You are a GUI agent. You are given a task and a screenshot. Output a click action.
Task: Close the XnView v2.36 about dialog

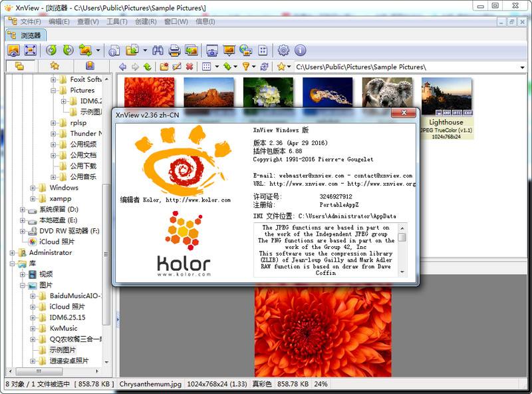(403, 114)
